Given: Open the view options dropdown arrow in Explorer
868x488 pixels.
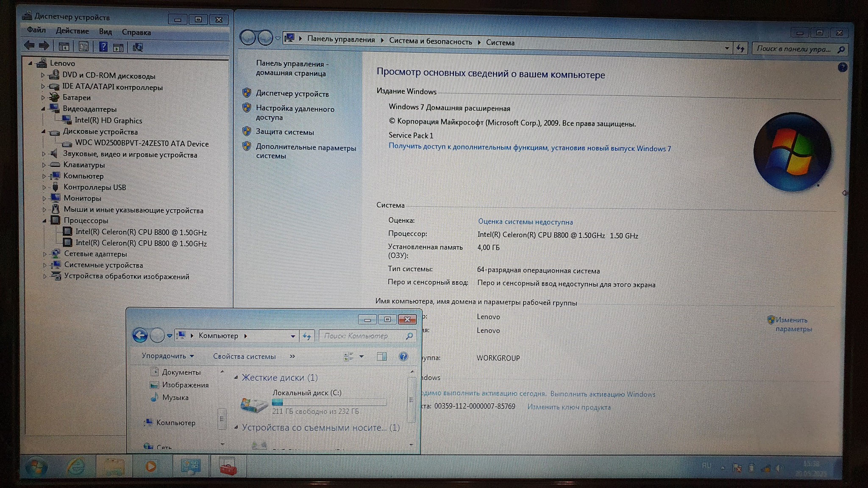Looking at the screenshot, I should pyautogui.click(x=362, y=357).
